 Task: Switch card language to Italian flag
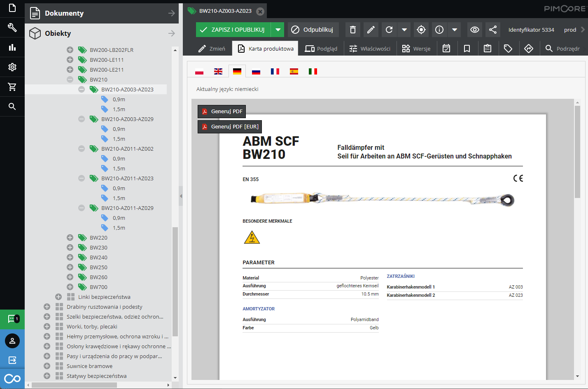coord(313,72)
